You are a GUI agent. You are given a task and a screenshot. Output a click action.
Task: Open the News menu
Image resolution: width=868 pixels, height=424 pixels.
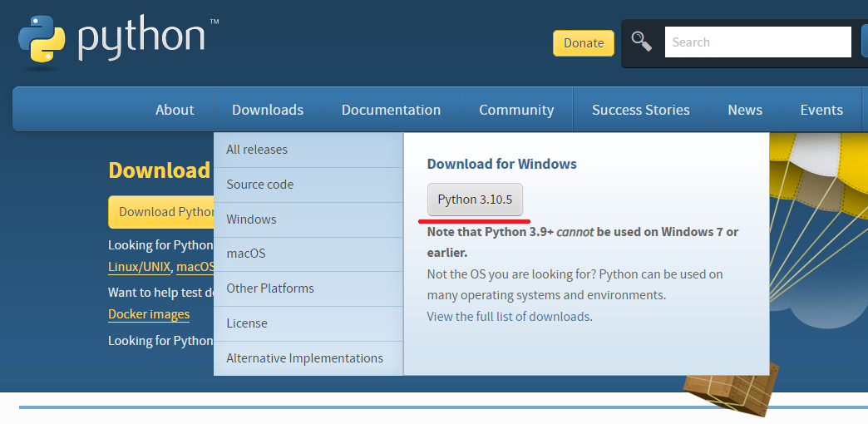click(x=745, y=110)
